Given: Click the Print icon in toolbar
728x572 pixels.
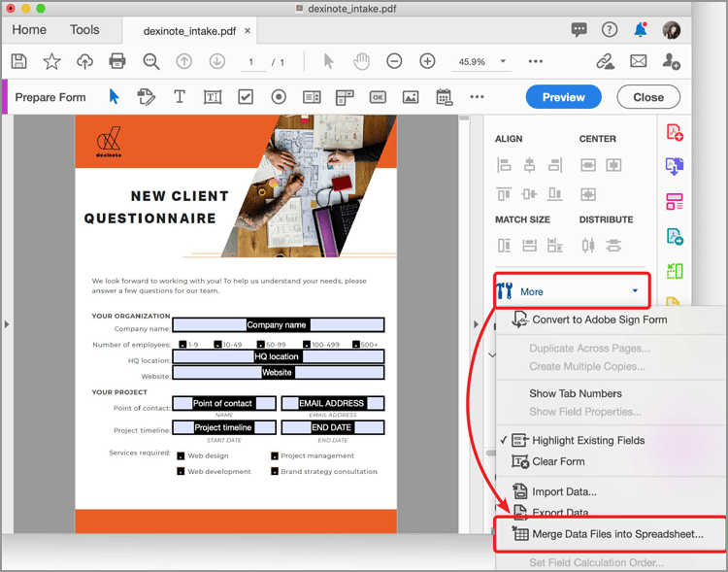Looking at the screenshot, I should click(x=117, y=61).
